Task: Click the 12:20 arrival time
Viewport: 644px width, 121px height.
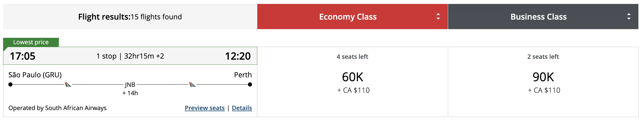Action: tap(238, 56)
